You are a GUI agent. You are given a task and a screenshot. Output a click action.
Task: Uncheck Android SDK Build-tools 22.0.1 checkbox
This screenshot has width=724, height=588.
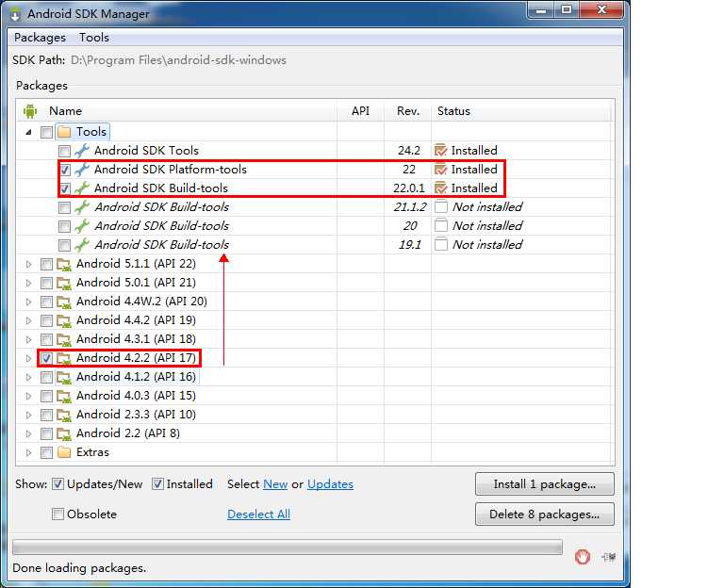pyautogui.click(x=65, y=188)
